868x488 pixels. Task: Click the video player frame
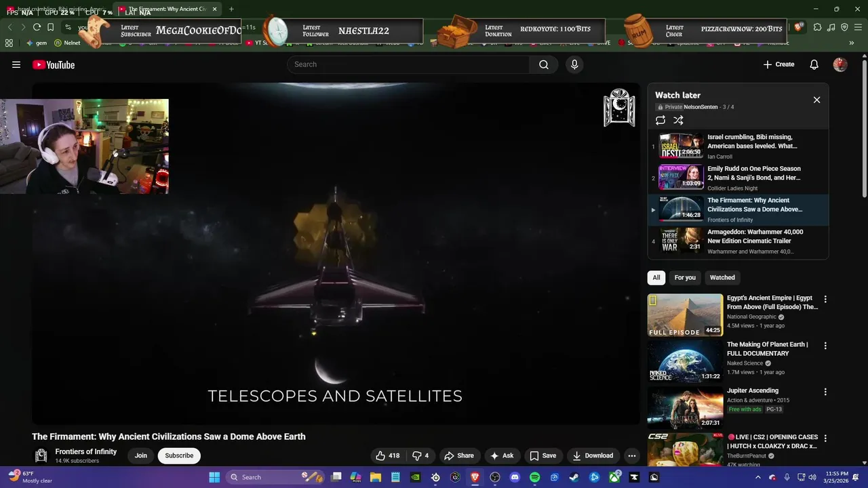pyautogui.click(x=336, y=253)
